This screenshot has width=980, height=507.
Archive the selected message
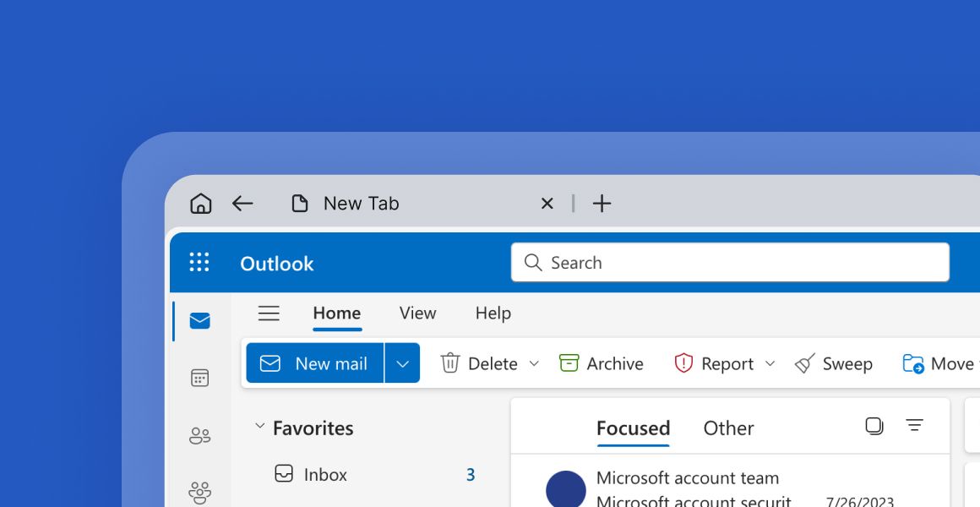tap(602, 363)
